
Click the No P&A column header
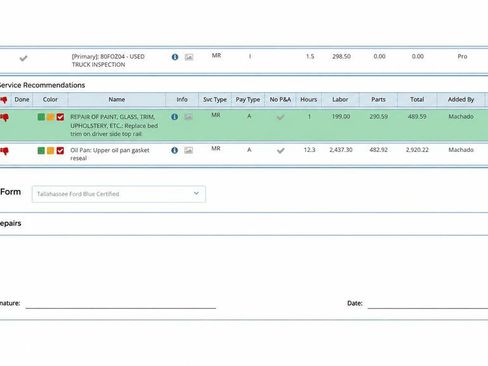pos(280,100)
